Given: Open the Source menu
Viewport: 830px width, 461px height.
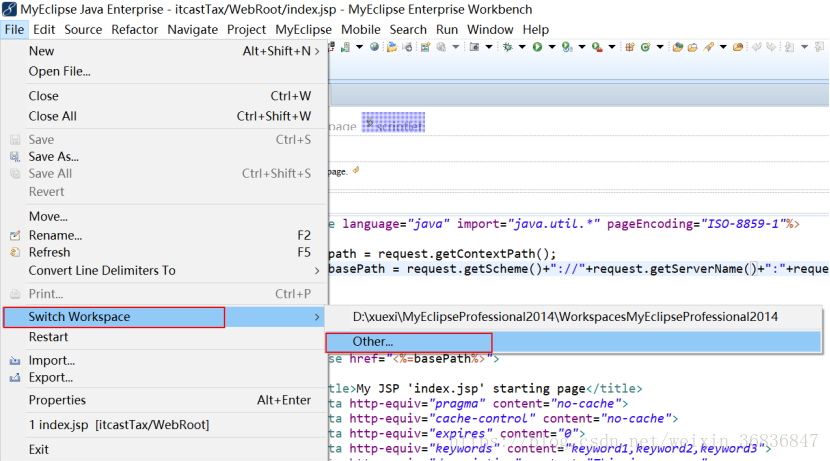Looking at the screenshot, I should point(83,30).
